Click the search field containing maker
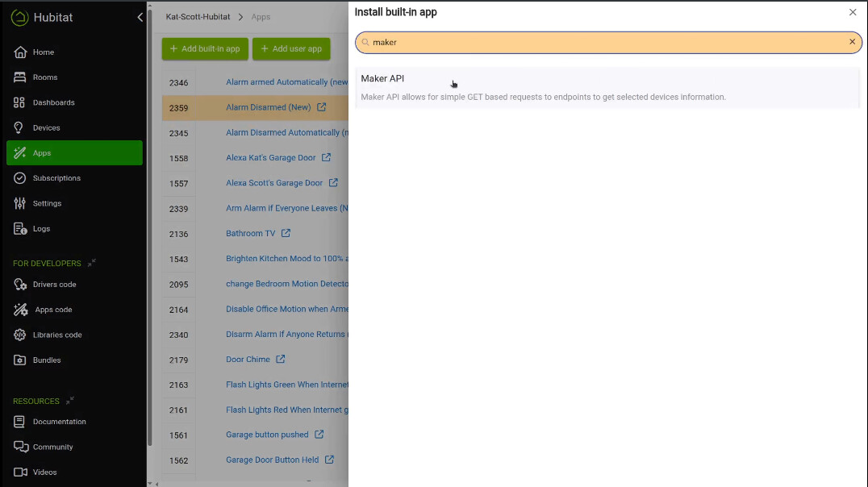868x487 pixels. 605,42
